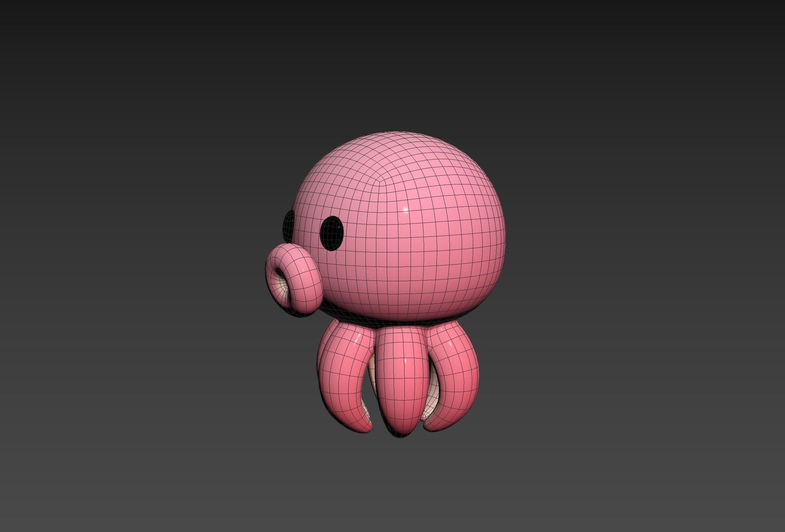Select the octopus's center front tentacle
The height and width of the screenshot is (532, 785).
pos(402,382)
